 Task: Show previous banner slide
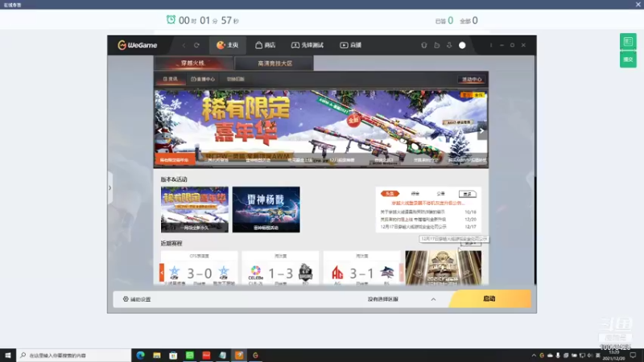tap(159, 130)
